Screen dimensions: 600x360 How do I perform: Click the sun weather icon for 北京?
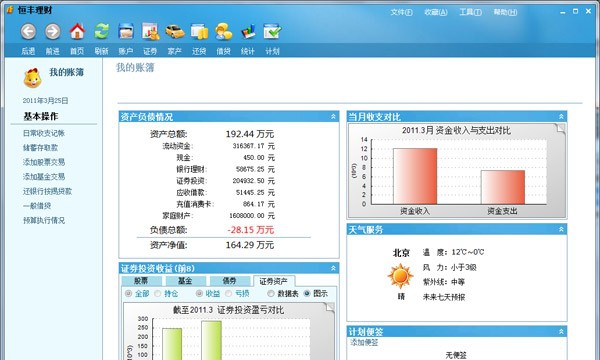pos(400,276)
